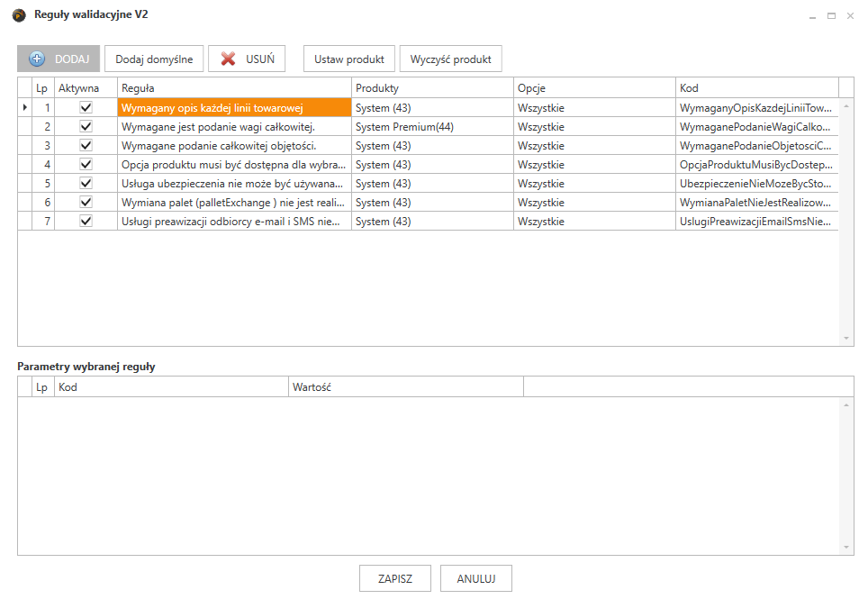Click the Wartość column header in parameters table
Viewport: 868px width, 599px height.
(x=406, y=387)
